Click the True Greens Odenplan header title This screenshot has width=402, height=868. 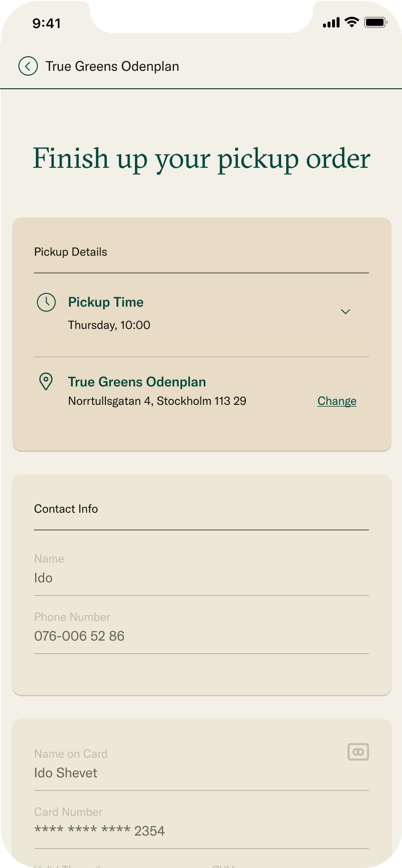coord(112,66)
